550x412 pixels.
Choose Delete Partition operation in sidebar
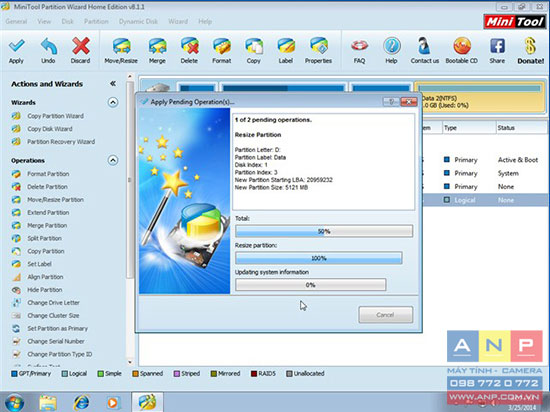47,187
